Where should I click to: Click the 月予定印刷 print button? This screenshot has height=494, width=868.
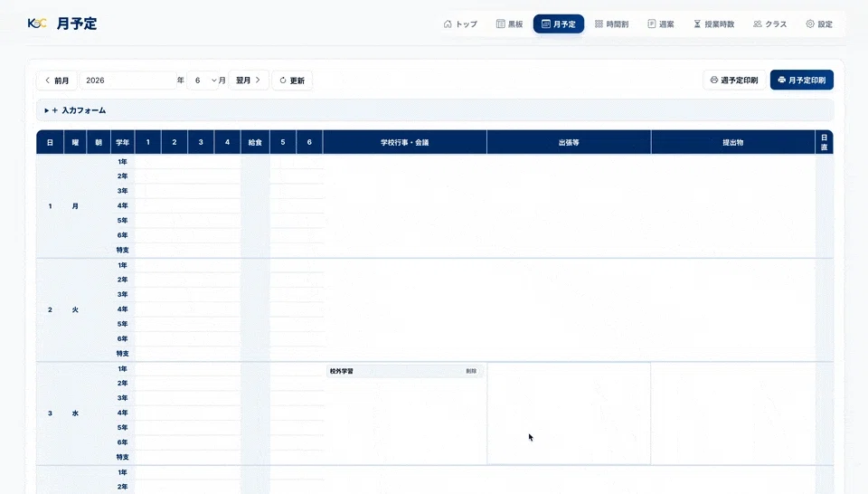(802, 81)
